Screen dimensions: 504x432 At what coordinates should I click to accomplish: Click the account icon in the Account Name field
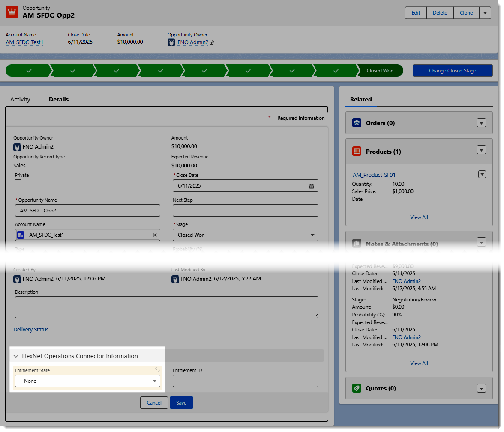(x=21, y=235)
